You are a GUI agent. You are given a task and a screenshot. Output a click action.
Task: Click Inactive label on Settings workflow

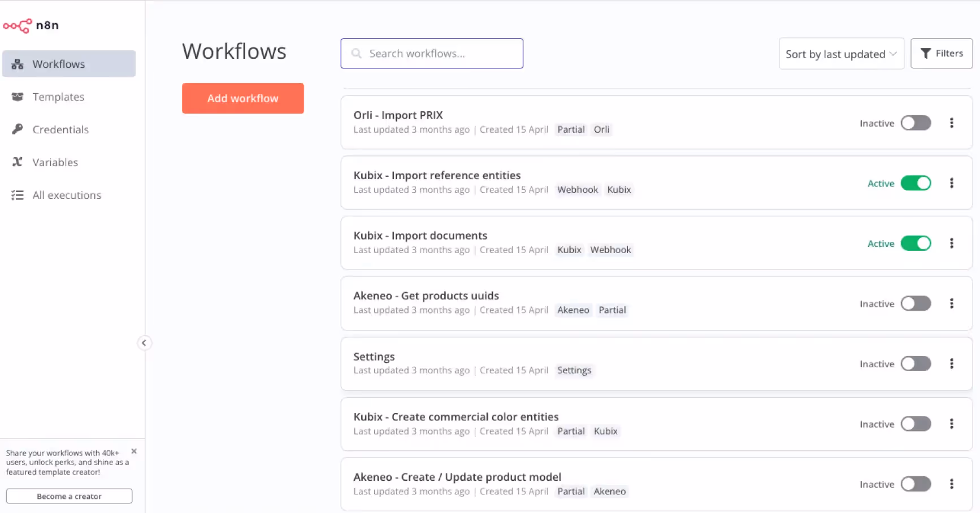[877, 364]
